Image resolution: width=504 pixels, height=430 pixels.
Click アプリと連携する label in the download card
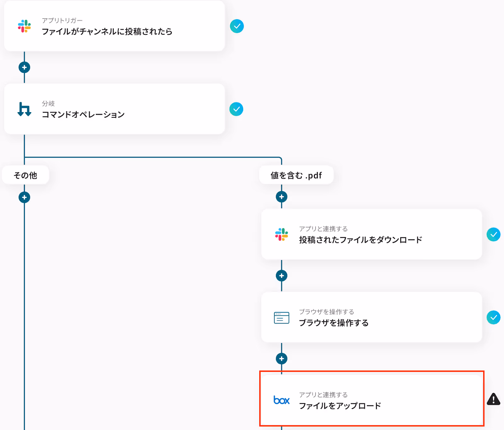coord(324,229)
